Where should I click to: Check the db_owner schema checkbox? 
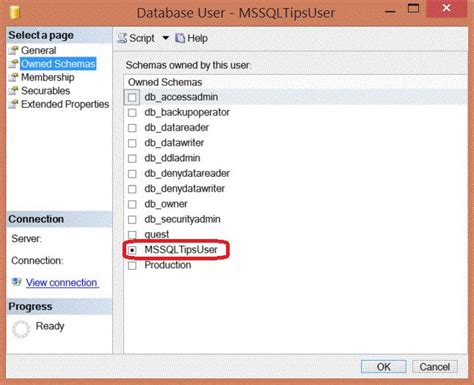point(132,204)
